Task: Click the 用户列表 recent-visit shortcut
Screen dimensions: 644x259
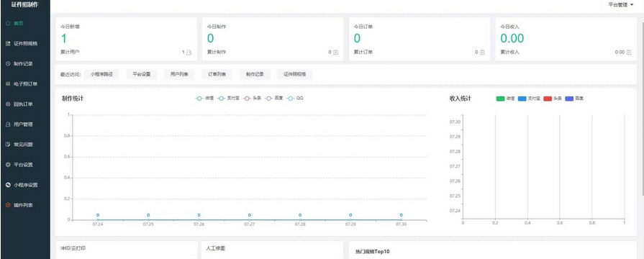Action: (179, 75)
